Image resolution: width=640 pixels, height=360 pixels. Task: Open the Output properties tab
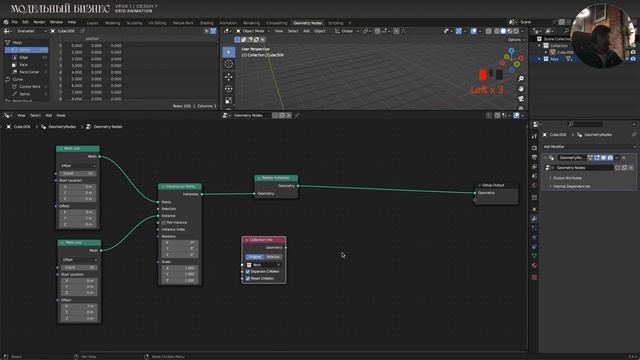[534, 157]
